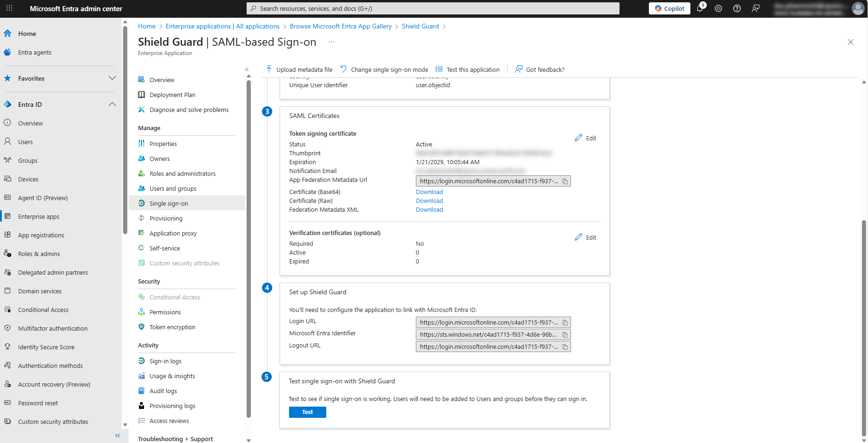This screenshot has height=443, width=868.
Task: Select Provisioning in the Manage menu
Action: coord(166,219)
